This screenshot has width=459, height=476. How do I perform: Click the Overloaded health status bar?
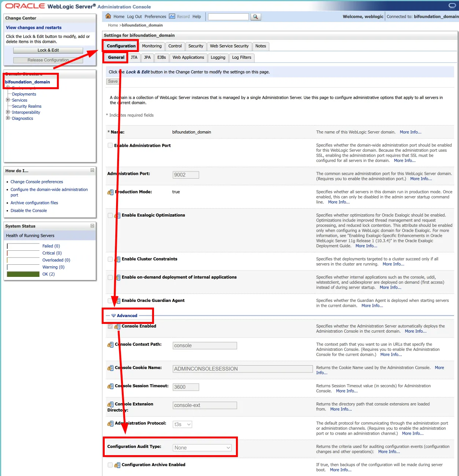(x=23, y=260)
